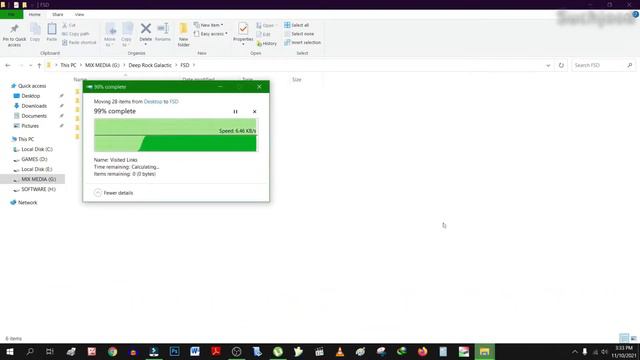Open address bar history dropdown

pyautogui.click(x=548, y=65)
